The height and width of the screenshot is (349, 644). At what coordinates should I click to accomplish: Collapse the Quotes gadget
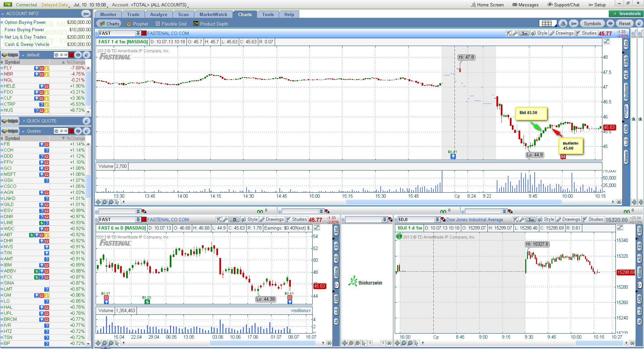[23, 131]
